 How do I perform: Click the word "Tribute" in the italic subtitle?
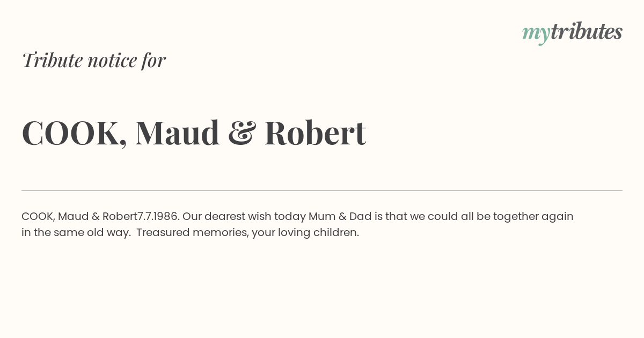pos(53,60)
